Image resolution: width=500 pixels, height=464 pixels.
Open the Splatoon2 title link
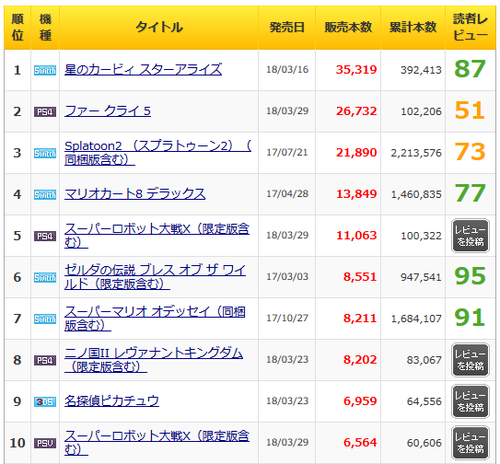click(158, 153)
